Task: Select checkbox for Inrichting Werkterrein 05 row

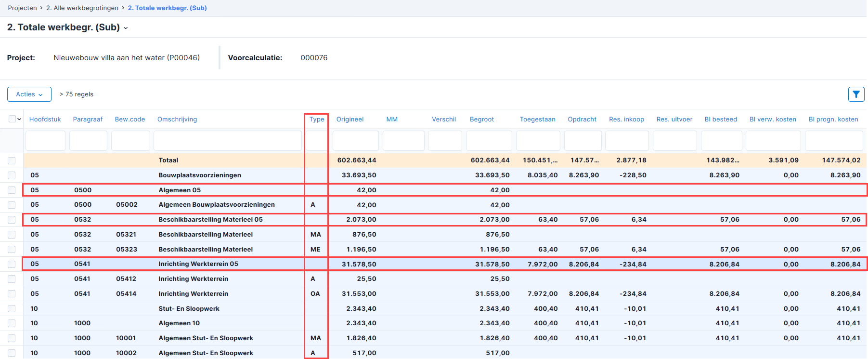Action: click(12, 264)
